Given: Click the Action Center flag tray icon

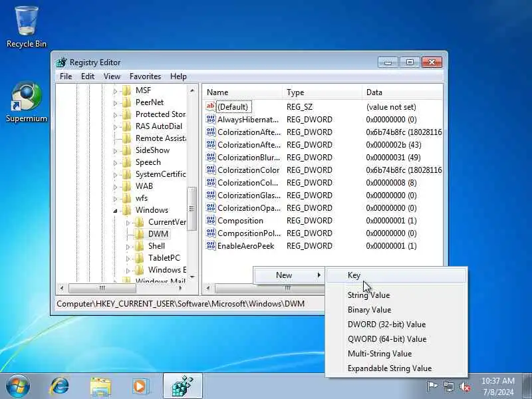Looking at the screenshot, I should click(x=432, y=386).
